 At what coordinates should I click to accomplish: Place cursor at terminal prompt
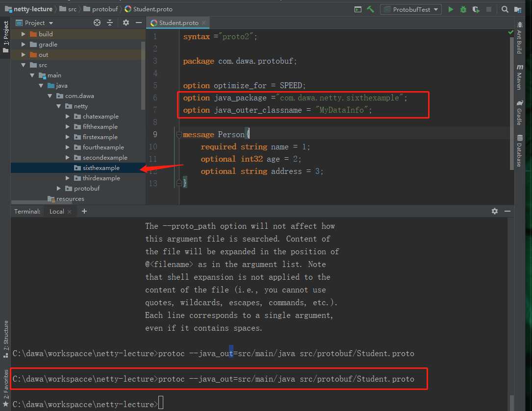tap(161, 403)
